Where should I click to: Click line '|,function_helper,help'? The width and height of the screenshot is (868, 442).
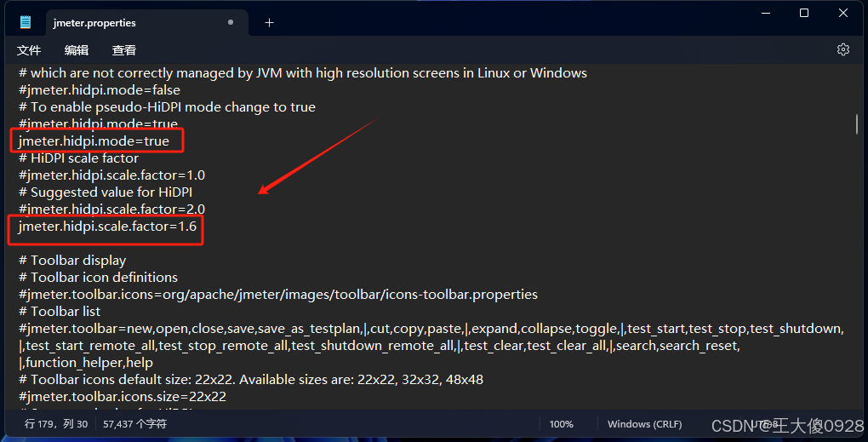[x=86, y=363]
